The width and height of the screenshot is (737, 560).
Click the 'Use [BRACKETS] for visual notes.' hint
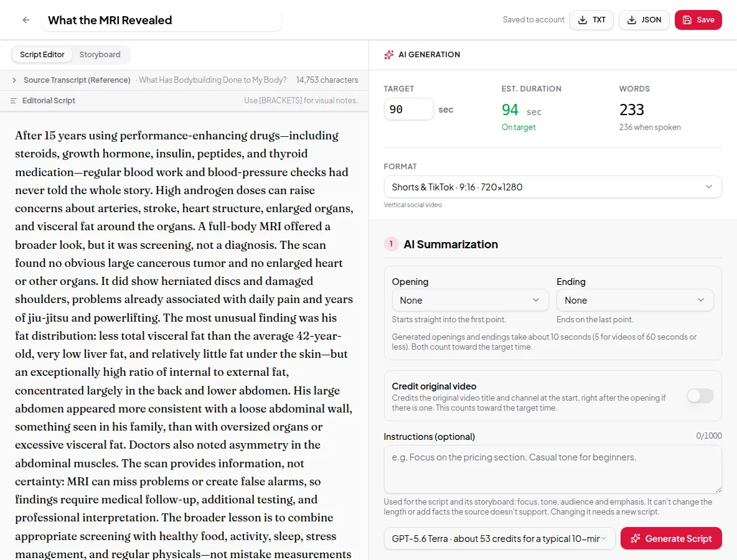pos(301,101)
